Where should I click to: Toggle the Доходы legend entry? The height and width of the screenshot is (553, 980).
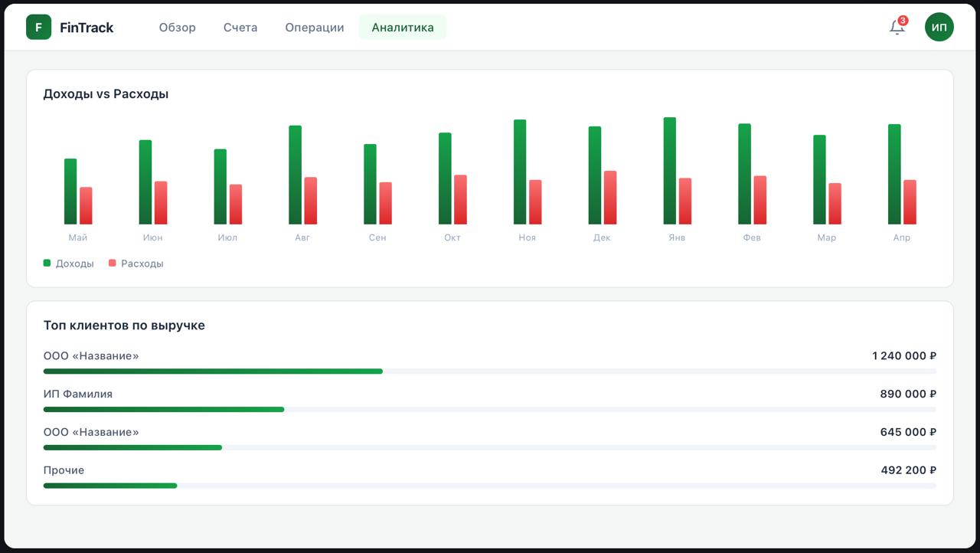[x=69, y=263]
